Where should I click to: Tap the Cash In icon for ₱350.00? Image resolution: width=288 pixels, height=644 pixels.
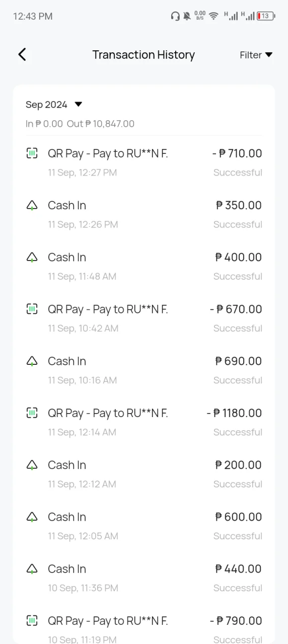(x=32, y=205)
